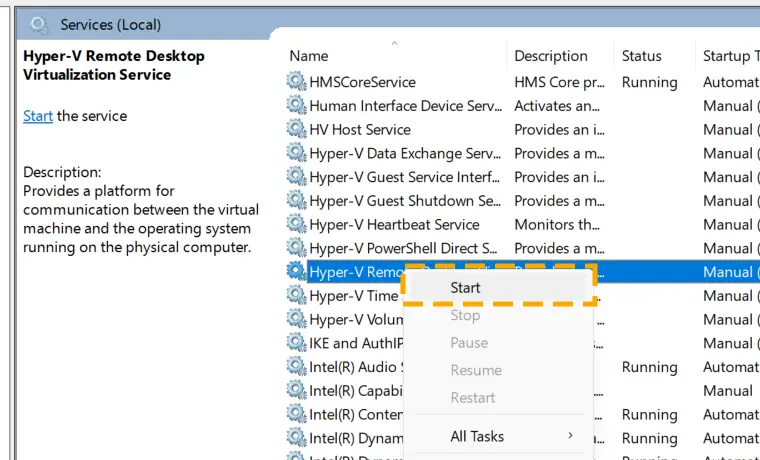Click 'HMS Core pr...' description cell
The width and height of the screenshot is (760, 460).
[x=559, y=82]
